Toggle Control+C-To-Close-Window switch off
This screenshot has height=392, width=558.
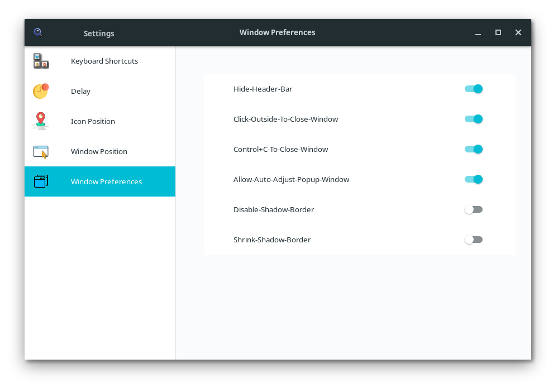[473, 149]
